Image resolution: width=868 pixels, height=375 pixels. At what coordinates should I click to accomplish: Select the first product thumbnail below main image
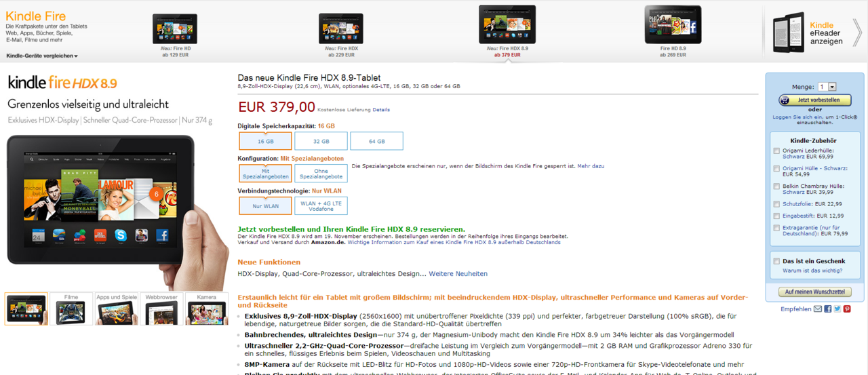(26, 309)
